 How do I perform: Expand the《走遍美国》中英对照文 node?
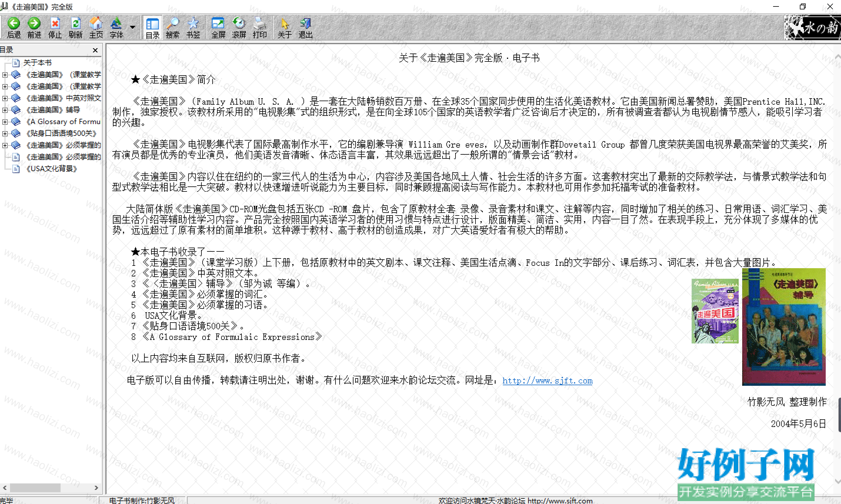click(x=5, y=98)
